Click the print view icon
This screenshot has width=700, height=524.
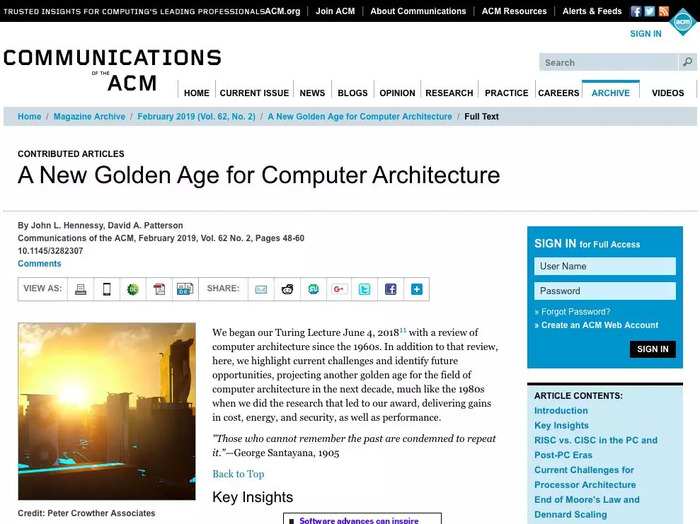[x=81, y=289]
